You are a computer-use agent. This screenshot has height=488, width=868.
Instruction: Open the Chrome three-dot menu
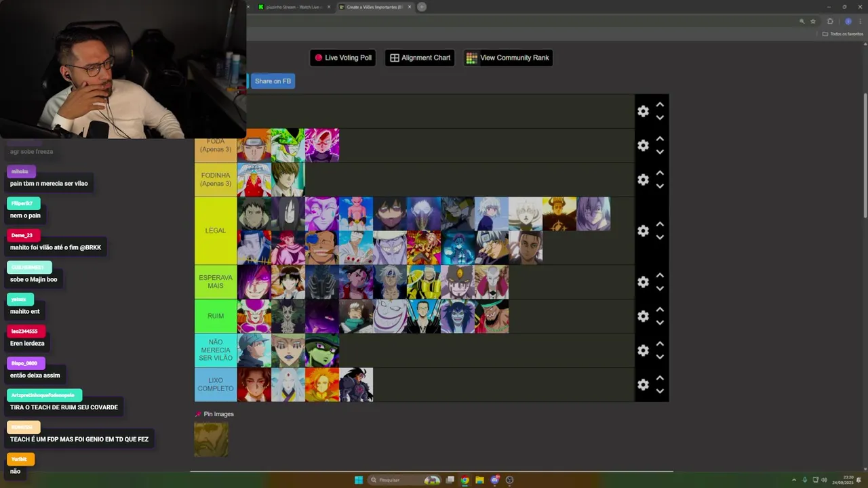coord(860,21)
